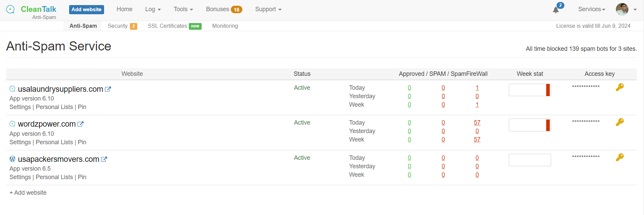Open Personal Lists for usapackersmovers.com
The width and height of the screenshot is (644, 215).
coord(54,177)
